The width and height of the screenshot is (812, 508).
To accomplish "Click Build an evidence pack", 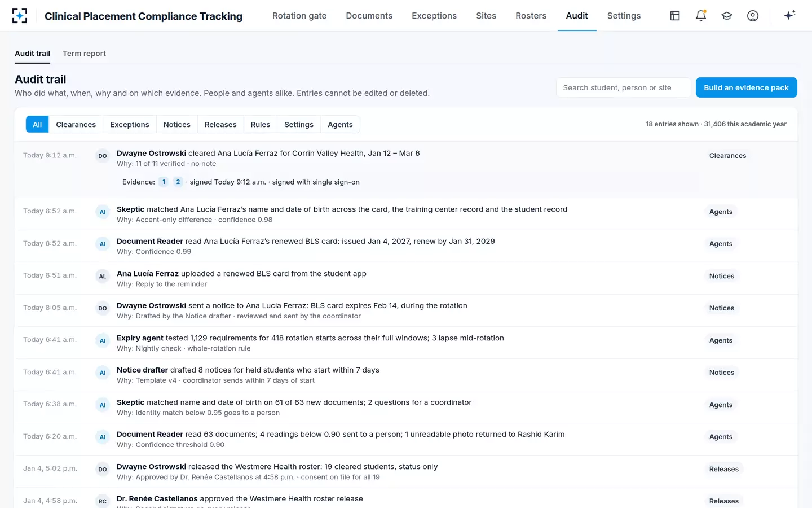I will (747, 87).
